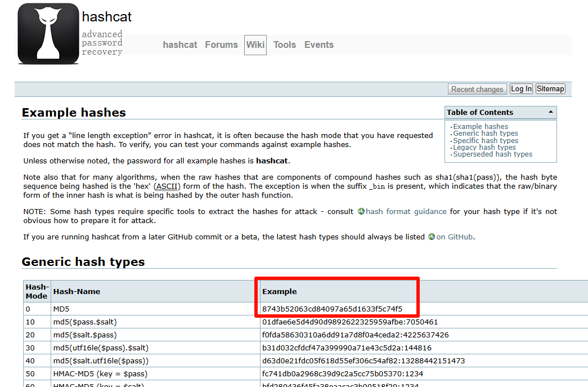Image resolution: width=588 pixels, height=387 pixels.
Task: Click the MD5 example hash value
Action: click(x=333, y=309)
